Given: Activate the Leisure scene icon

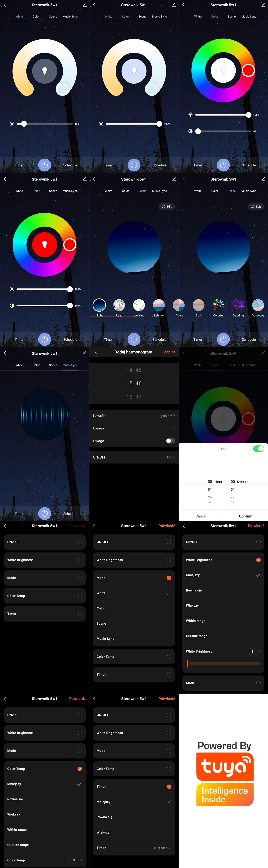Looking at the screenshot, I should (159, 305).
